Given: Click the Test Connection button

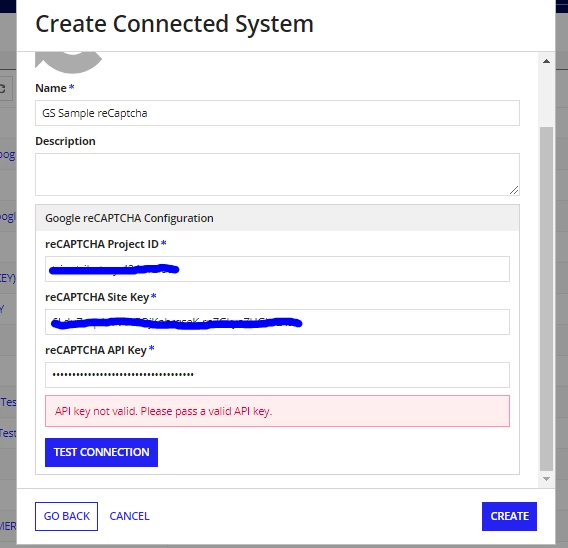Looking at the screenshot, I should pyautogui.click(x=101, y=452).
